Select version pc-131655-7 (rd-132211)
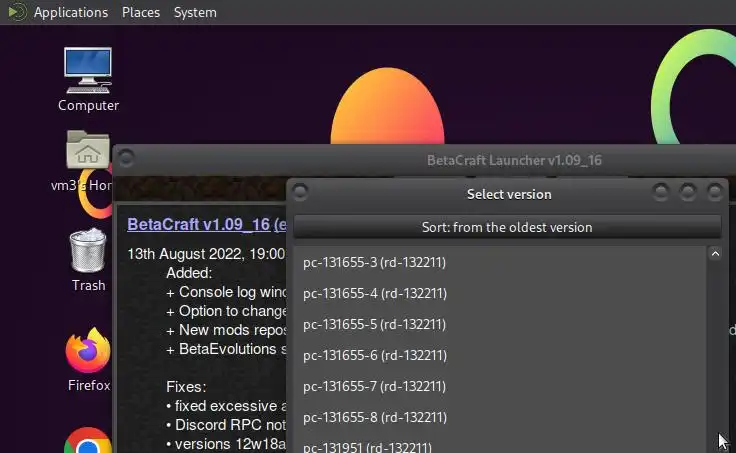This screenshot has width=736, height=453. click(x=500, y=386)
